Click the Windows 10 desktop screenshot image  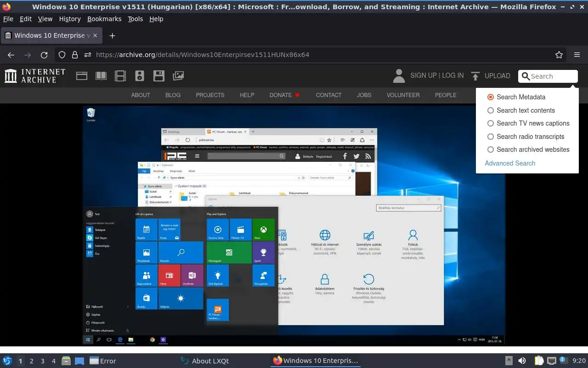(294, 225)
